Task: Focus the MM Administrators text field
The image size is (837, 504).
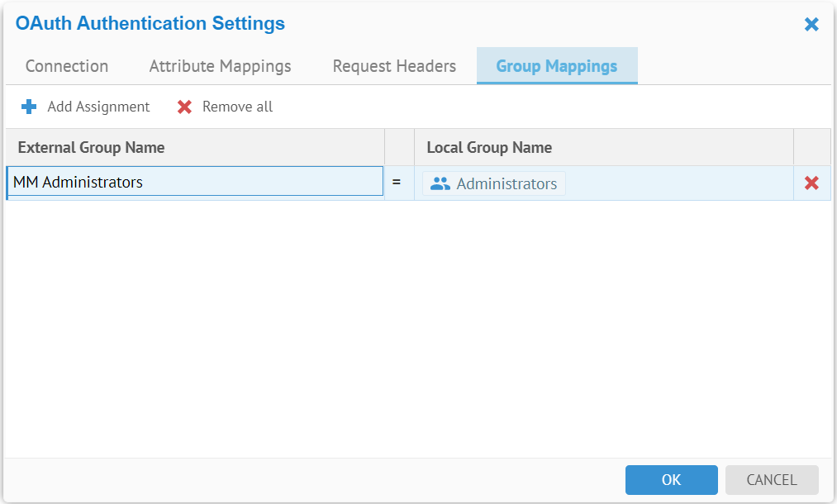Action: click(194, 183)
